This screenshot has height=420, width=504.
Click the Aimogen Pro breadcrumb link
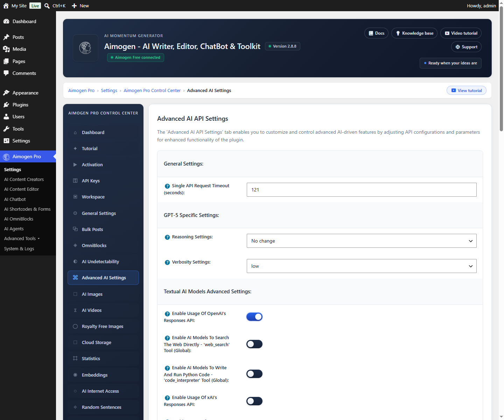coord(81,91)
